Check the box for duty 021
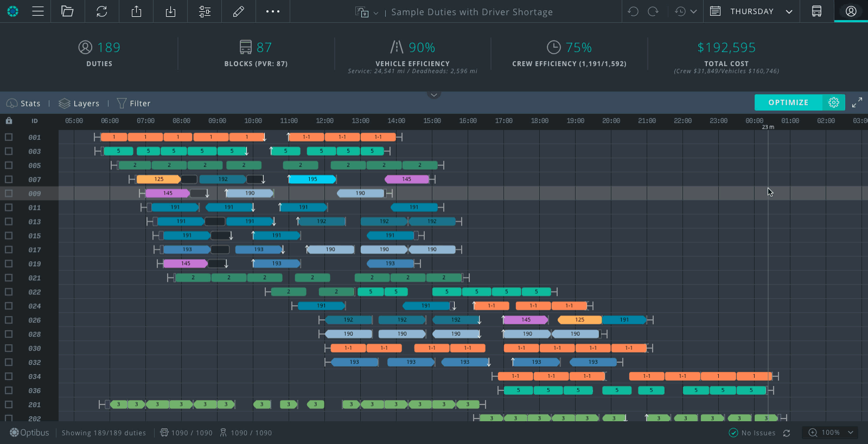The height and width of the screenshot is (444, 868). coord(9,278)
